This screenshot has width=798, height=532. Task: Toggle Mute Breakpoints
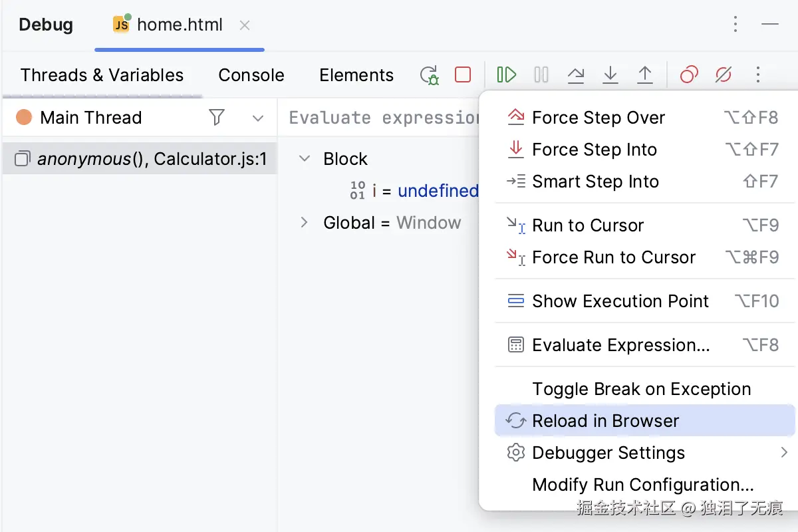point(724,75)
